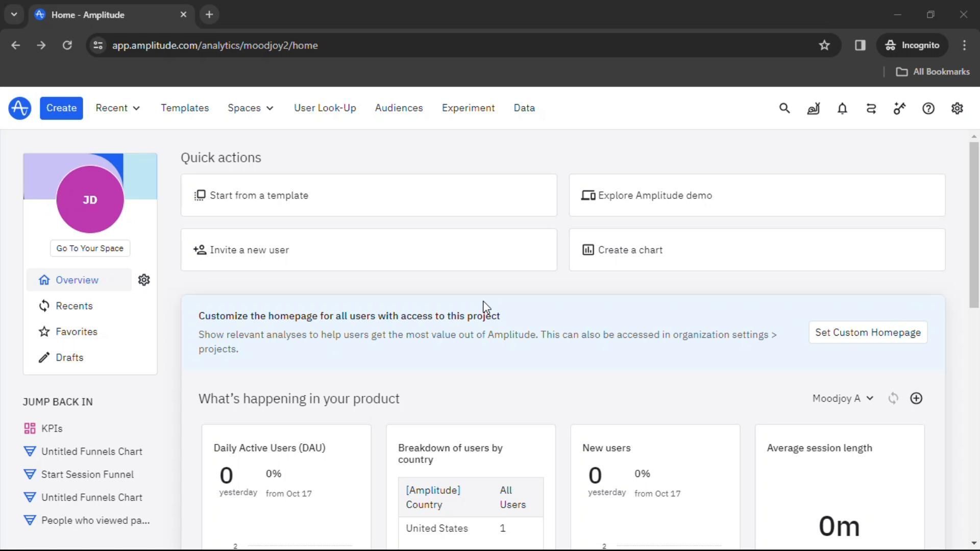980x551 pixels.
Task: Click the help question mark icon
Action: [928, 108]
